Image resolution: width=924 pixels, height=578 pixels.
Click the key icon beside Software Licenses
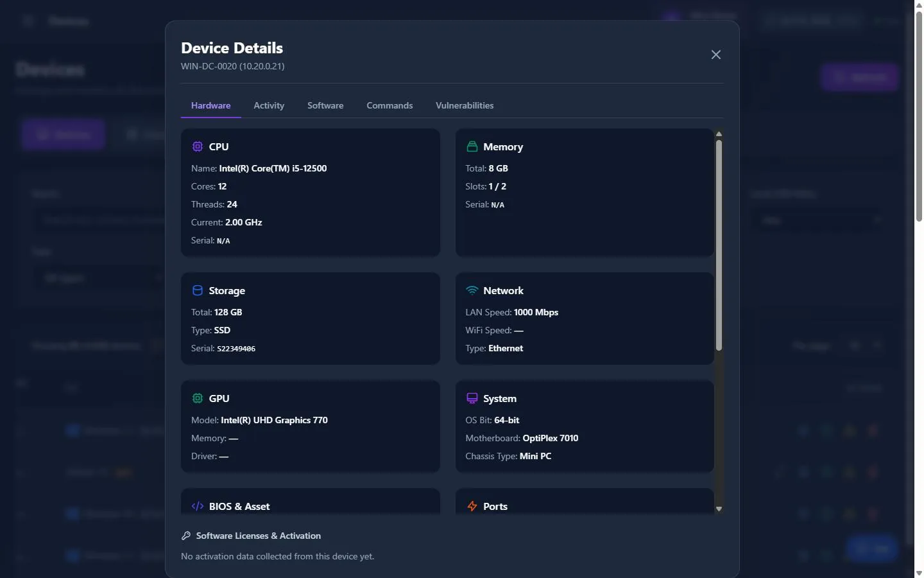(186, 536)
